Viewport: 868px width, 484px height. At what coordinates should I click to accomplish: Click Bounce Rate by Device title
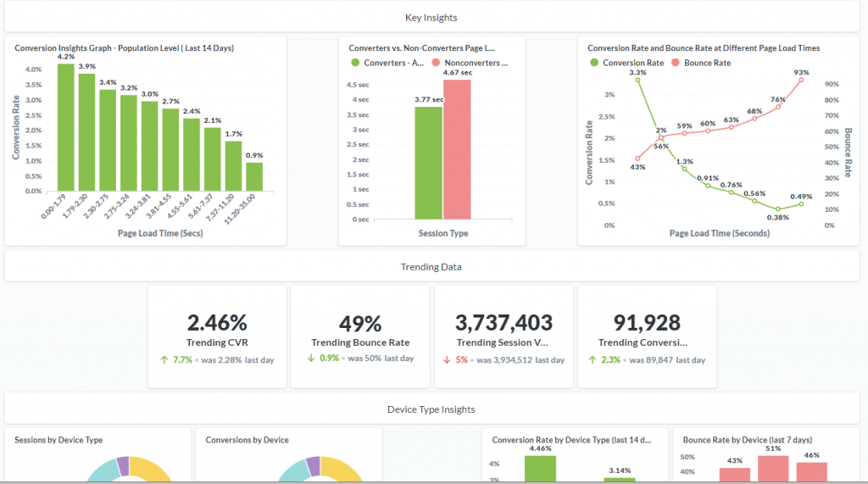748,440
